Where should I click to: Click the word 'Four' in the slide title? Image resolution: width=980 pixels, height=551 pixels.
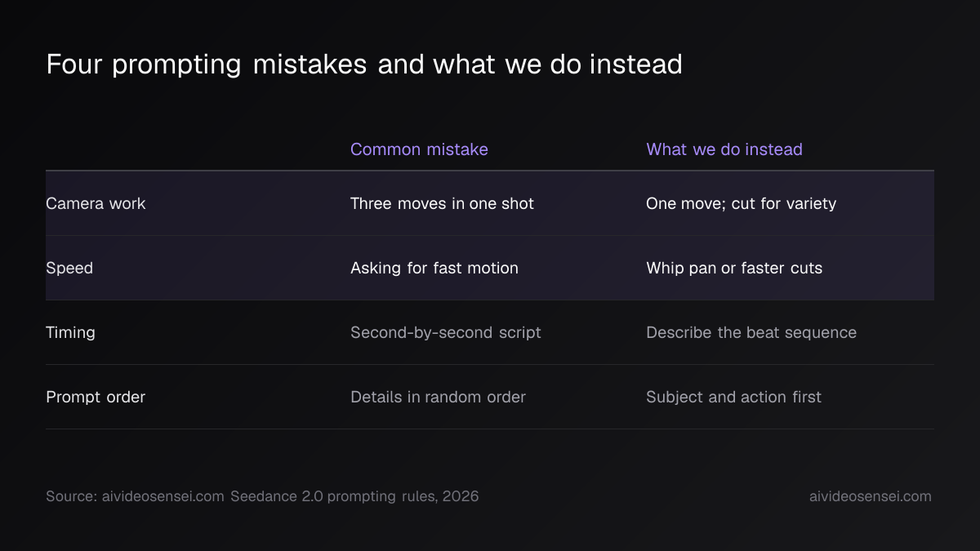[x=75, y=64]
